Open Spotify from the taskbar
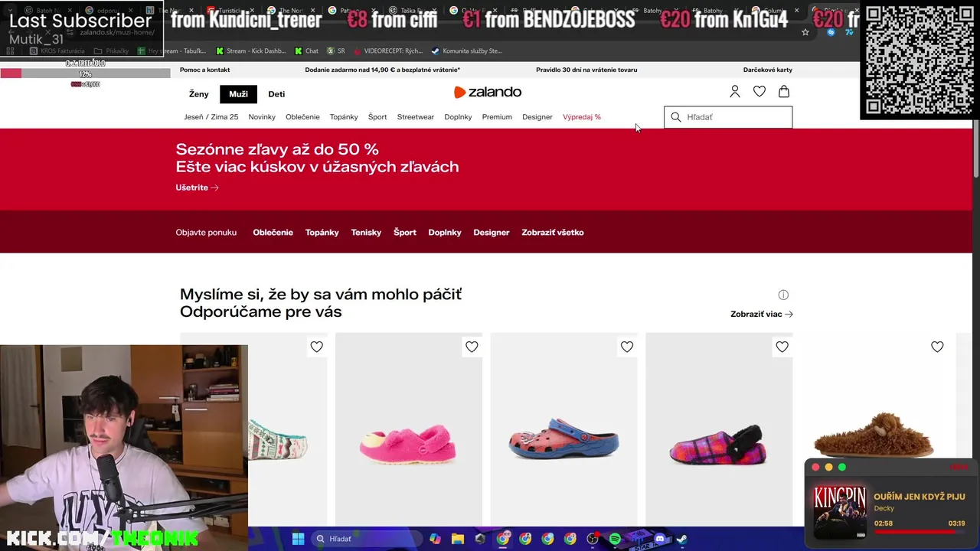 (615, 539)
